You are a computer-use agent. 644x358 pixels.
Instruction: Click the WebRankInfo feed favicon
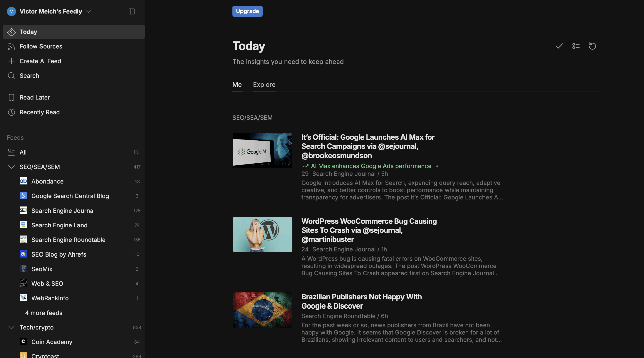tap(23, 298)
